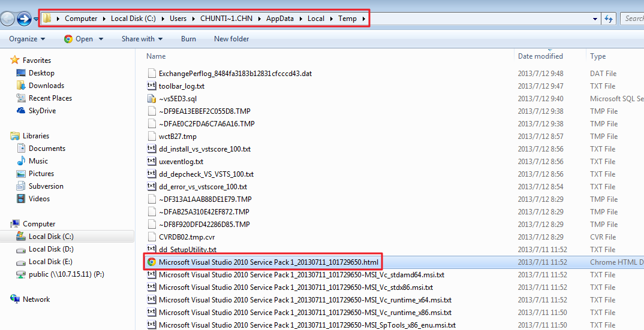The image size is (644, 330).
Task: Click the Subversion library icon
Action: 21,186
